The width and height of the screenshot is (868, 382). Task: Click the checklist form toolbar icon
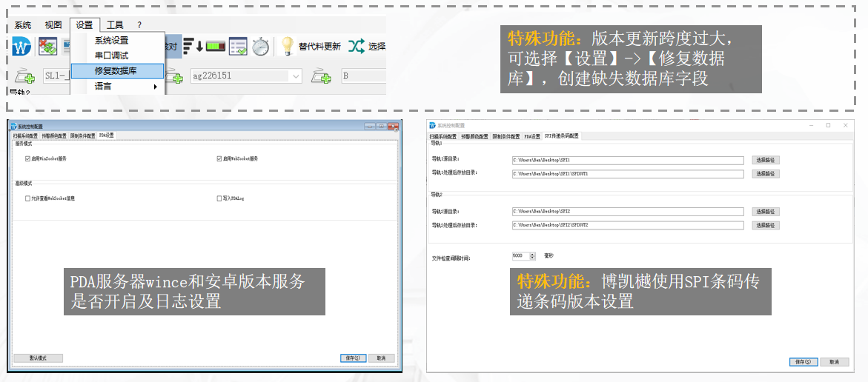(x=238, y=47)
